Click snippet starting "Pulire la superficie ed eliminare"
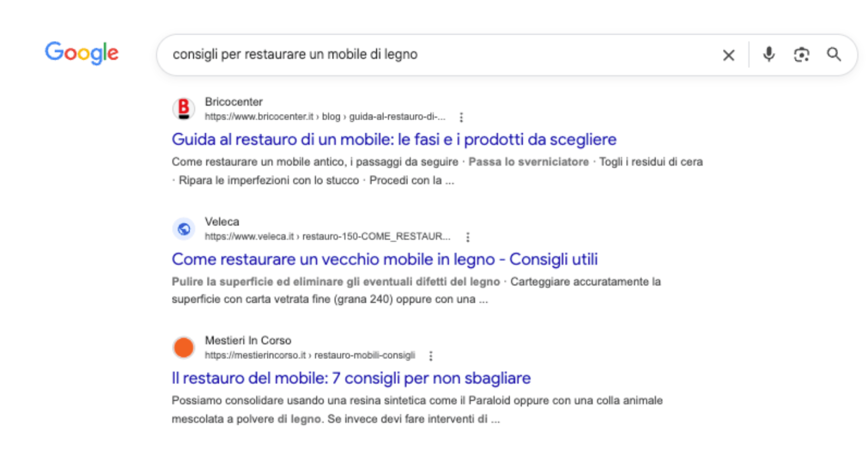The width and height of the screenshot is (868, 454). [x=336, y=281]
